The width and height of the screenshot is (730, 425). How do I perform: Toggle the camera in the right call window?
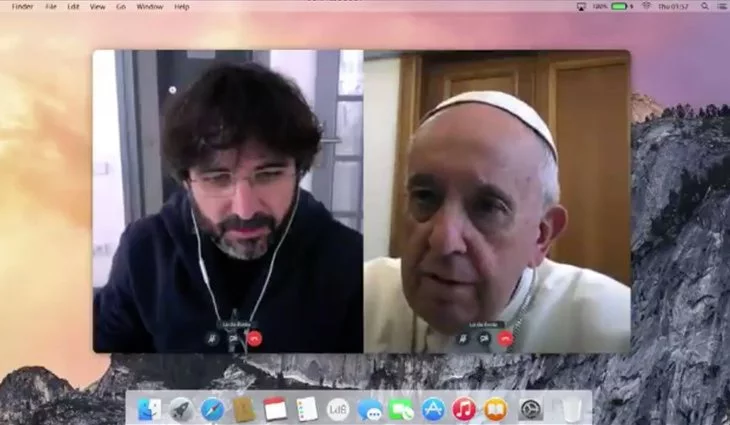[484, 339]
